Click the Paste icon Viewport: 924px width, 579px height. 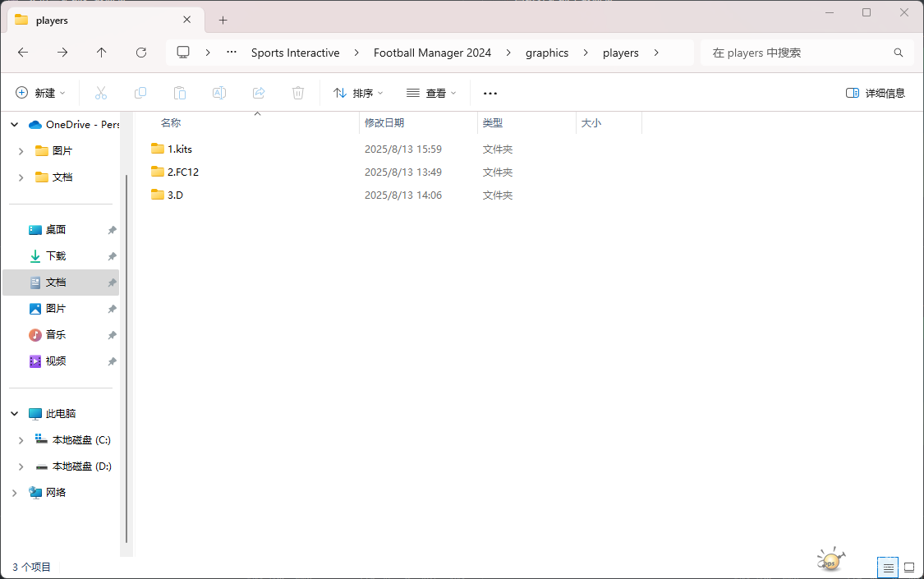(180, 92)
